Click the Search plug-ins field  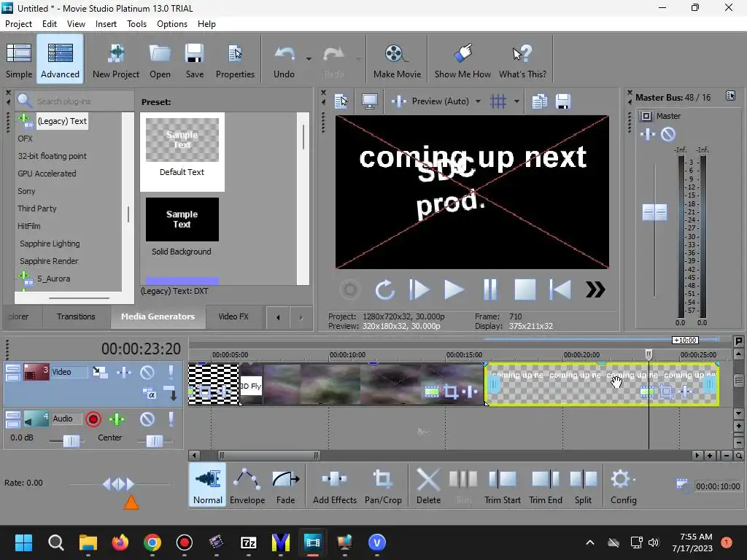coord(75,101)
